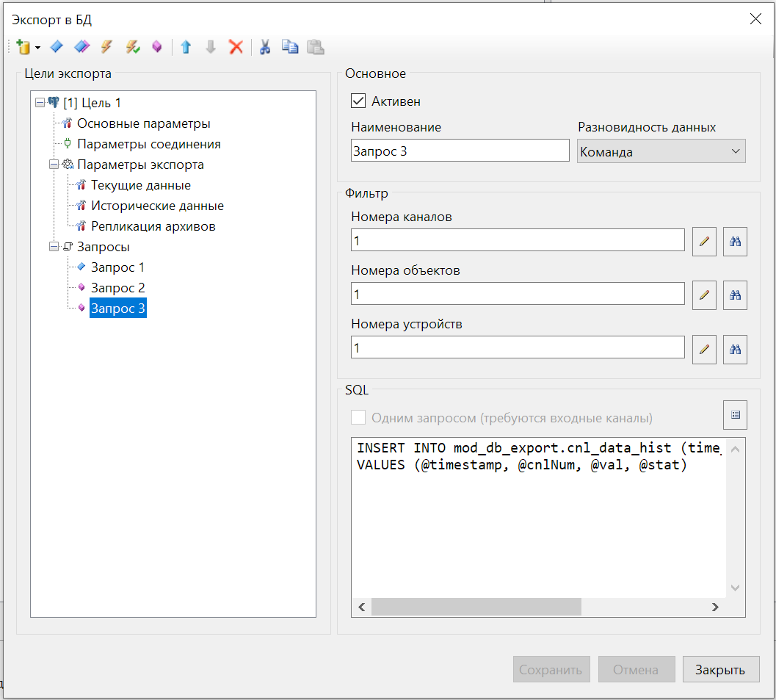
Task: Edit object numbers with pencil icon
Action: coord(704,295)
